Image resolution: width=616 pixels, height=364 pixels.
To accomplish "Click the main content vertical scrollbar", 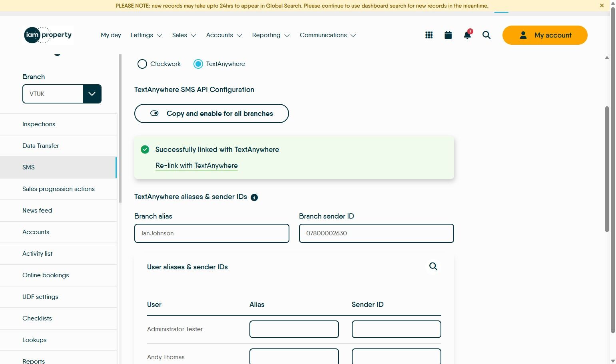I will (607, 169).
